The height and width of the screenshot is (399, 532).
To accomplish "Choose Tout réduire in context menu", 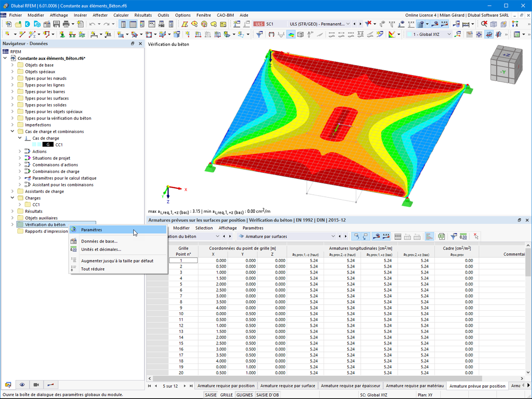I will 118,269.
